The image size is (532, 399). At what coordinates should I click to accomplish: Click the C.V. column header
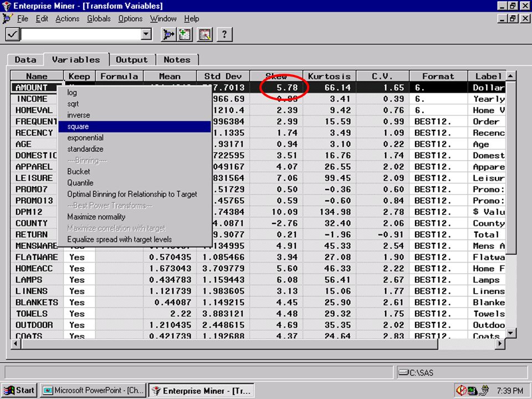pyautogui.click(x=383, y=76)
